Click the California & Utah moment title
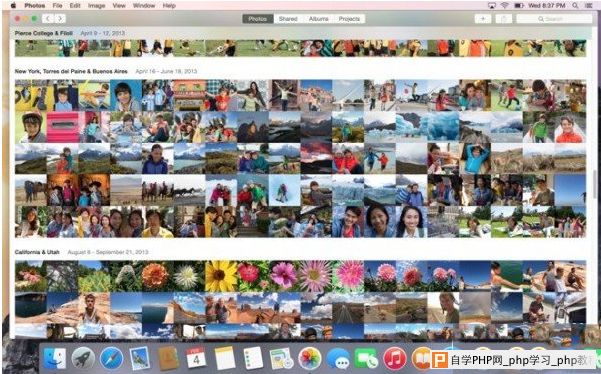601x374 pixels. [37, 252]
